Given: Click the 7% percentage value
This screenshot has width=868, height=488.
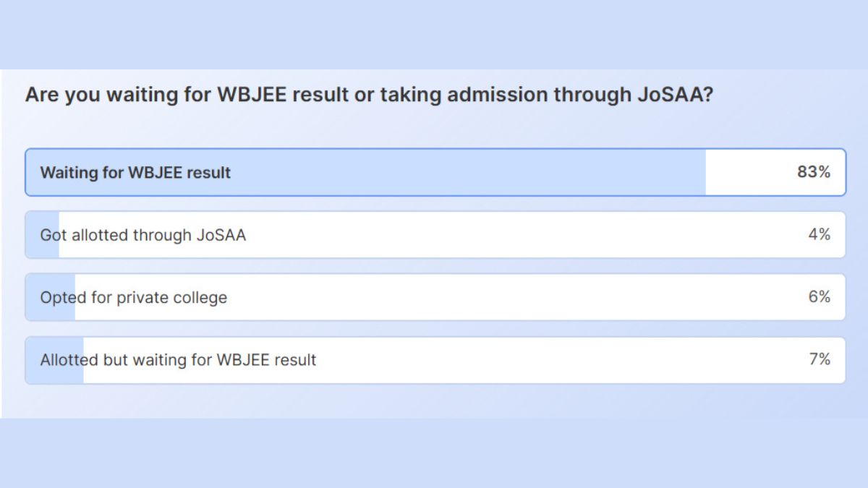Looking at the screenshot, I should point(819,360).
